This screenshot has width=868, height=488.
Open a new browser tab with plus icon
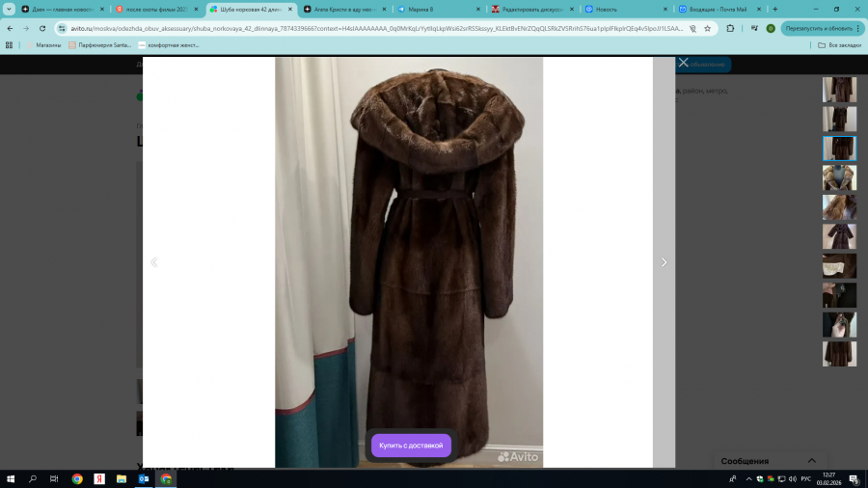774,9
